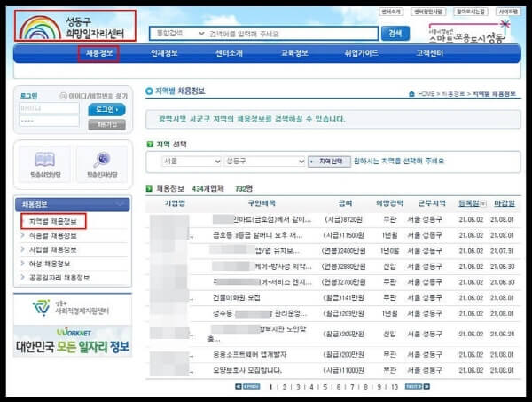This screenshot has height=402, width=532.
Task: Open job posting 응용소프트웨어 앱개발자
Action: click(250, 354)
